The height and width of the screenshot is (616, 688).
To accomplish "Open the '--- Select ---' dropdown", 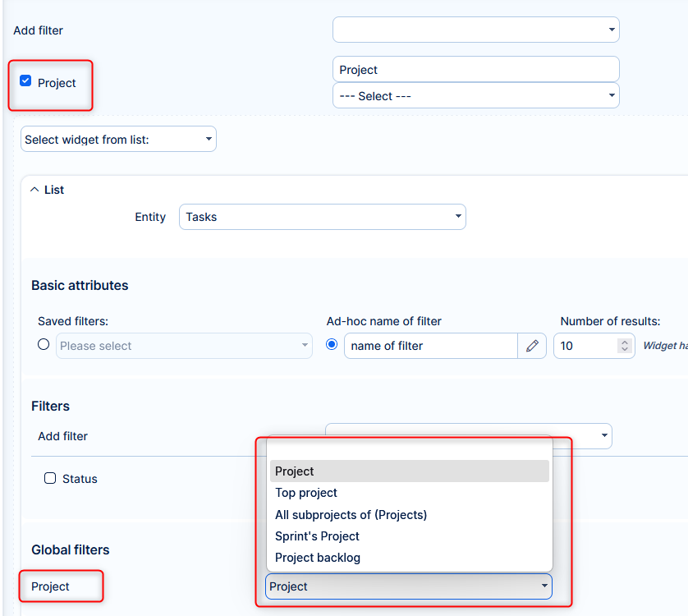I will [475, 96].
